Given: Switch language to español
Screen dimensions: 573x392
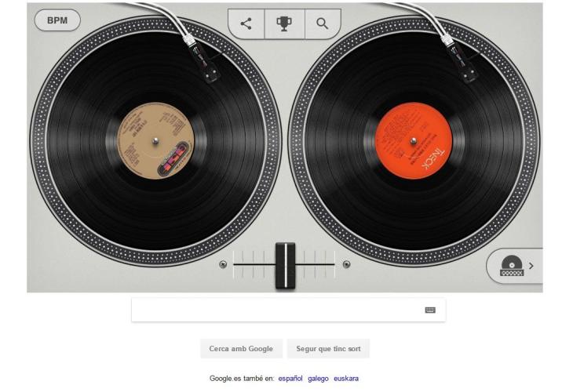Looking at the screenshot, I should point(290,379).
